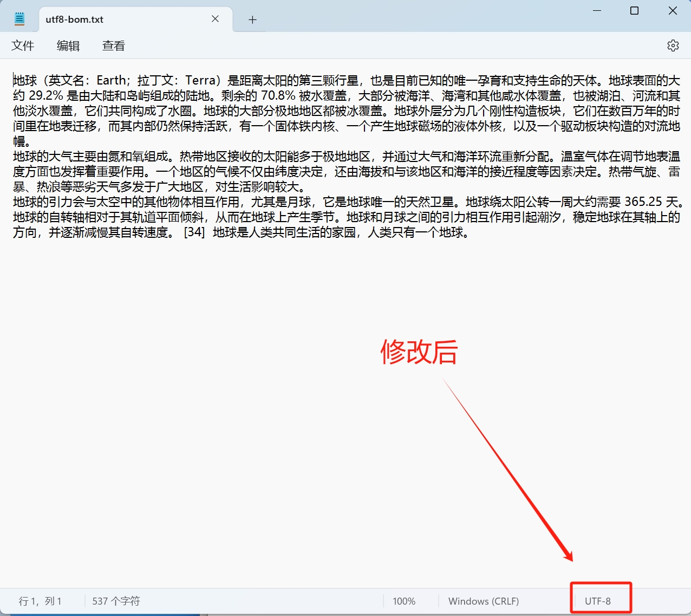Open a new tab using the plus icon

click(252, 20)
